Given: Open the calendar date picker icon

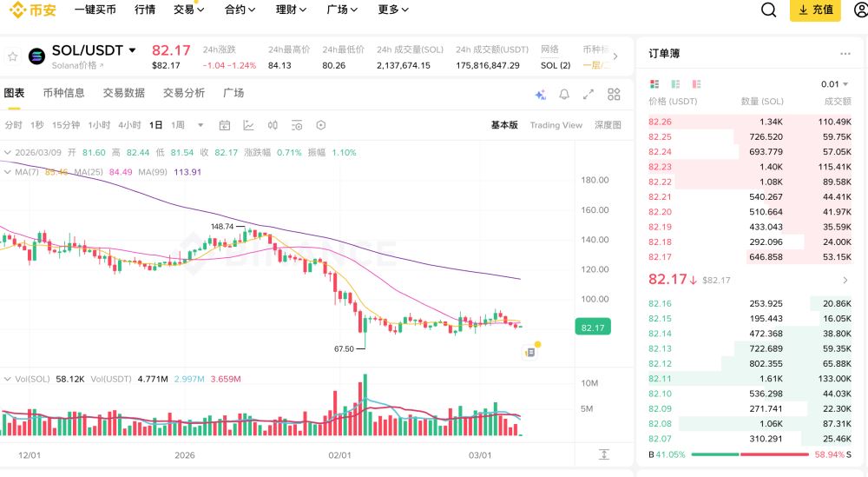Looking at the screenshot, I should click(x=224, y=125).
